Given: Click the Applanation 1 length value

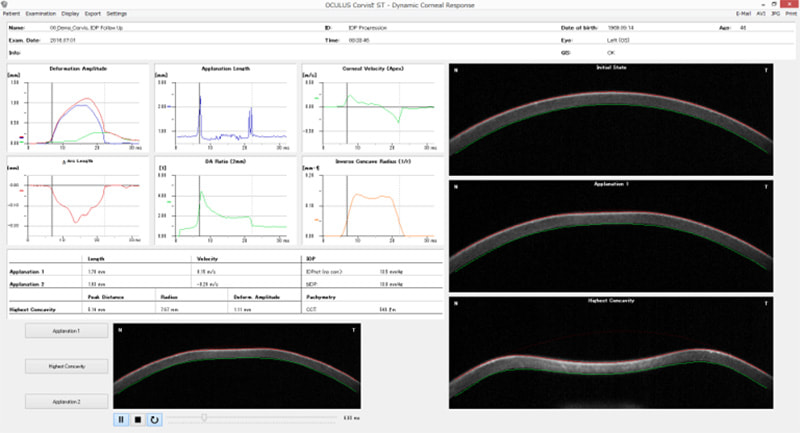Looking at the screenshot, I should click(96, 272).
